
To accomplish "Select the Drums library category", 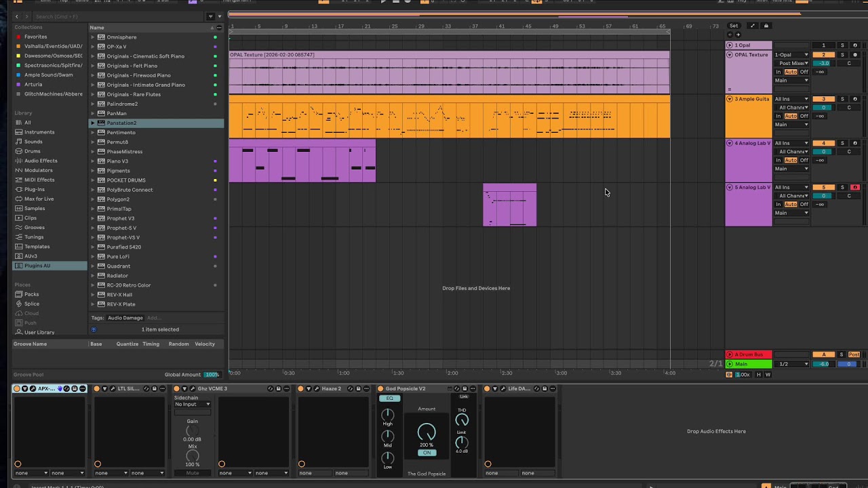I will (x=33, y=151).
